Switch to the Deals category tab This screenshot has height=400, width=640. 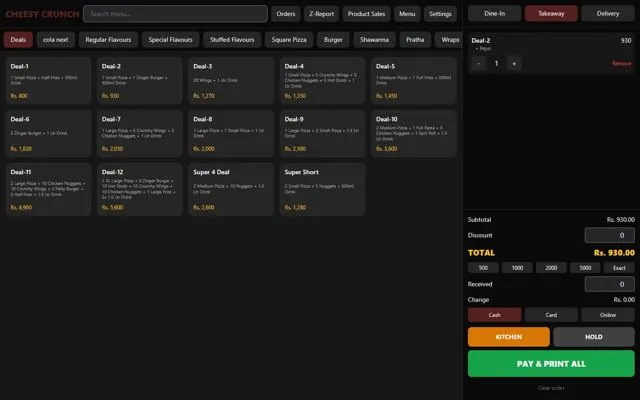(x=18, y=40)
